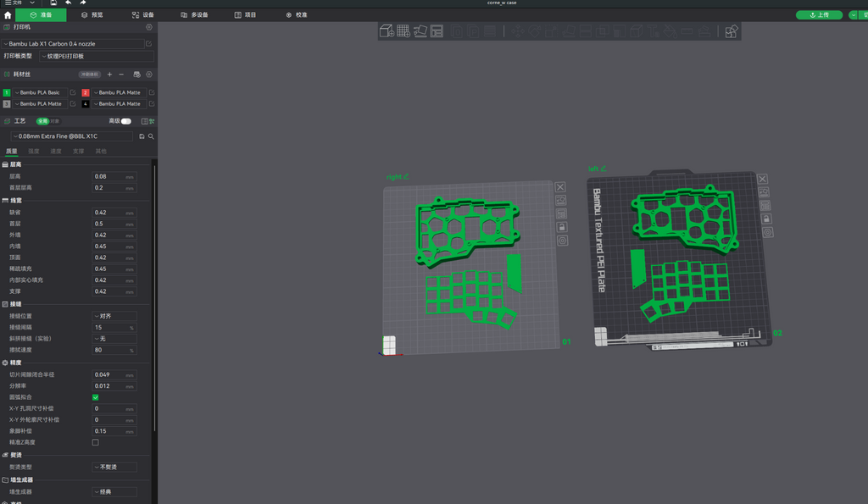Open the 支撑 settings tab
The image size is (868, 504).
coord(79,151)
